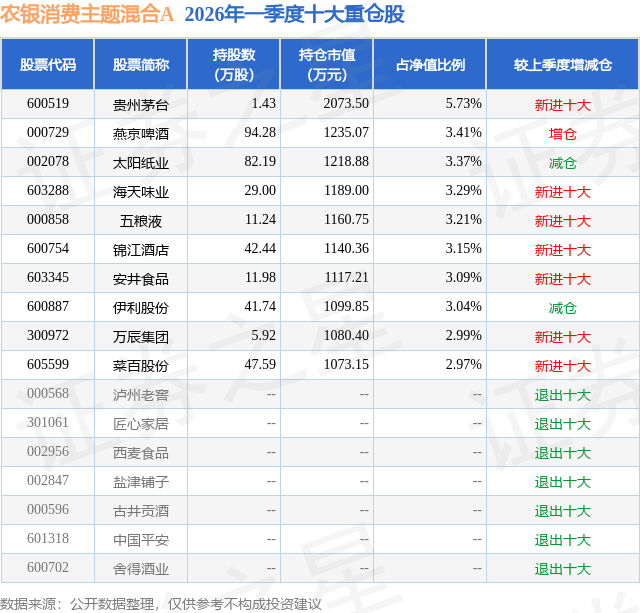The width and height of the screenshot is (640, 613).
Task: Select the stock name 万辰集团
Action: coord(141,337)
